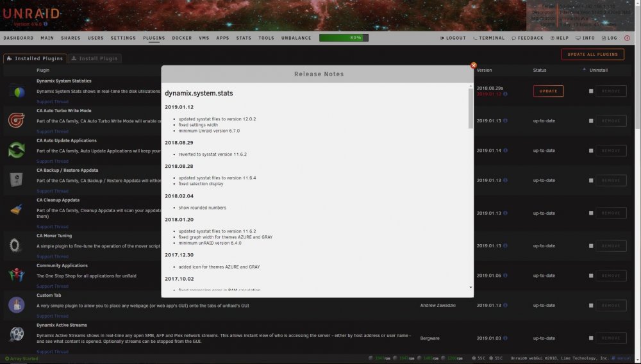Click the CA Mover Tuning gear icon
Screen dimensions: 641x364
(x=15, y=245)
